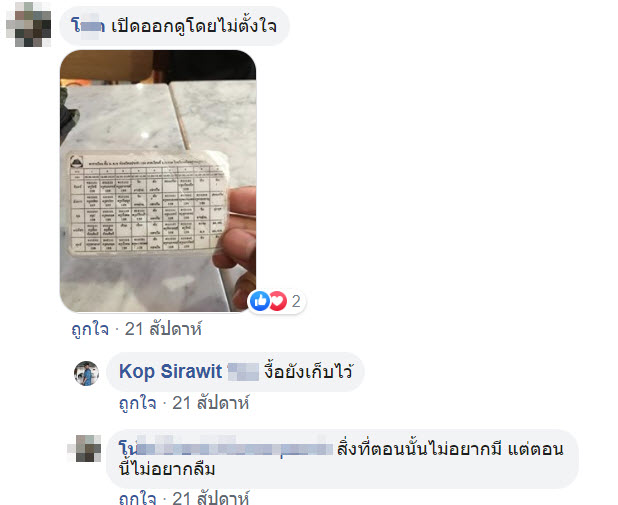Open the bottom commenter's pixelated avatar

(84, 449)
